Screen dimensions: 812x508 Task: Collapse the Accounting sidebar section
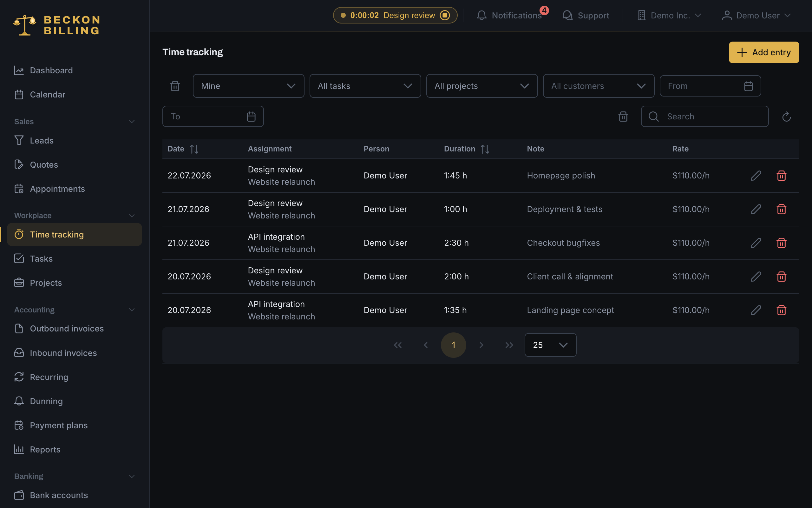click(132, 310)
